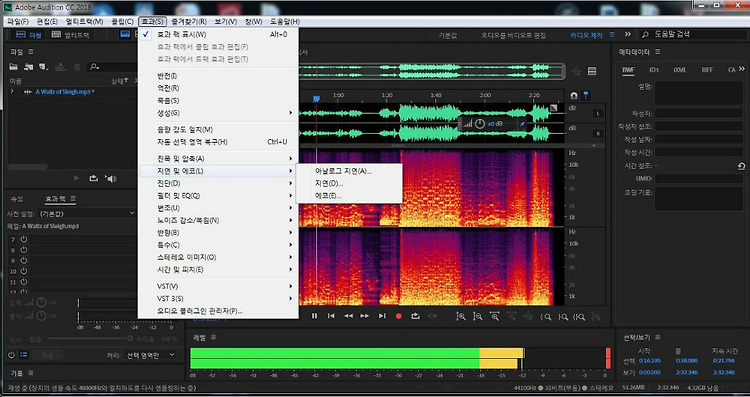Click the waveform icon beside A Waltz of Sleigh.mp3
Image resolution: width=750 pixels, height=397 pixels.
pyautogui.click(x=28, y=91)
